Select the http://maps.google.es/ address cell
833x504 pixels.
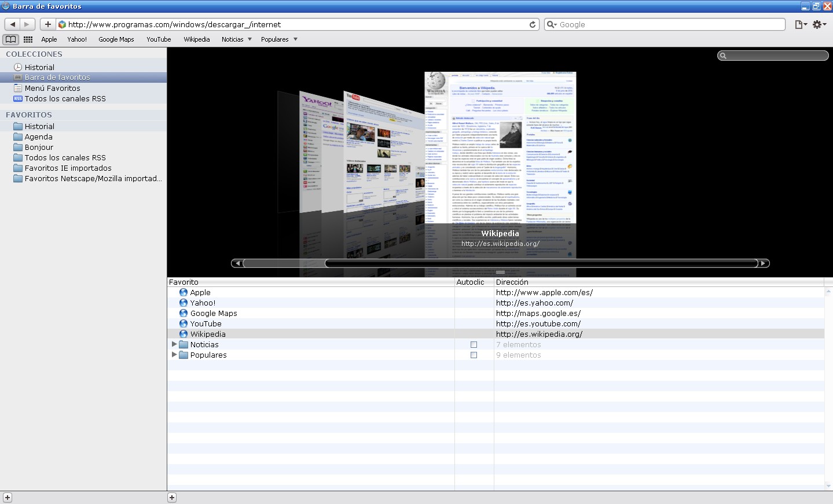click(659, 313)
